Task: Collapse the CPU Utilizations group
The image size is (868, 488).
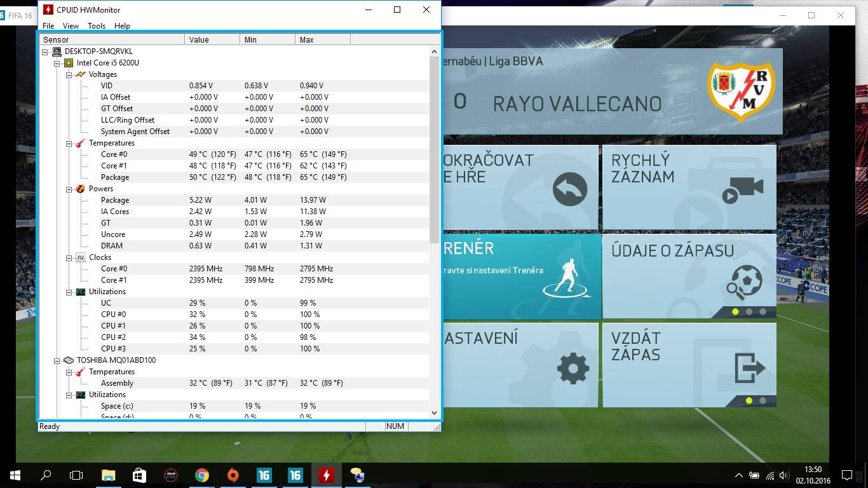Action: tap(69, 292)
